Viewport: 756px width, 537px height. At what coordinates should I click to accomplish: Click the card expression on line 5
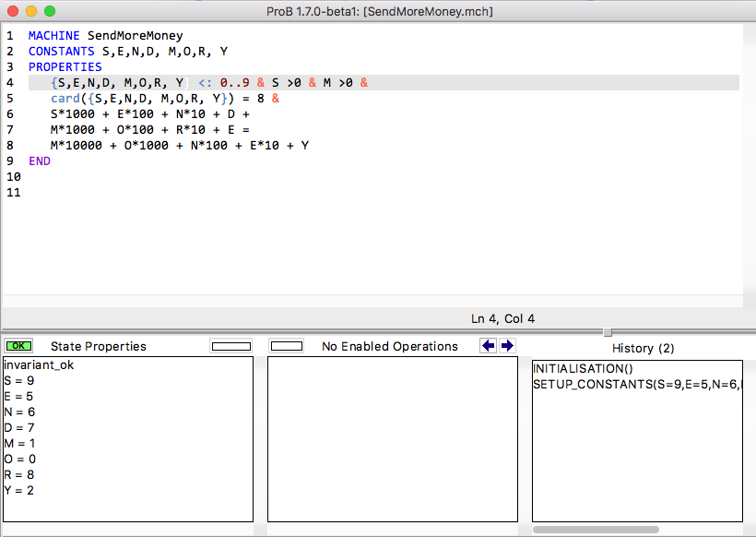point(65,99)
